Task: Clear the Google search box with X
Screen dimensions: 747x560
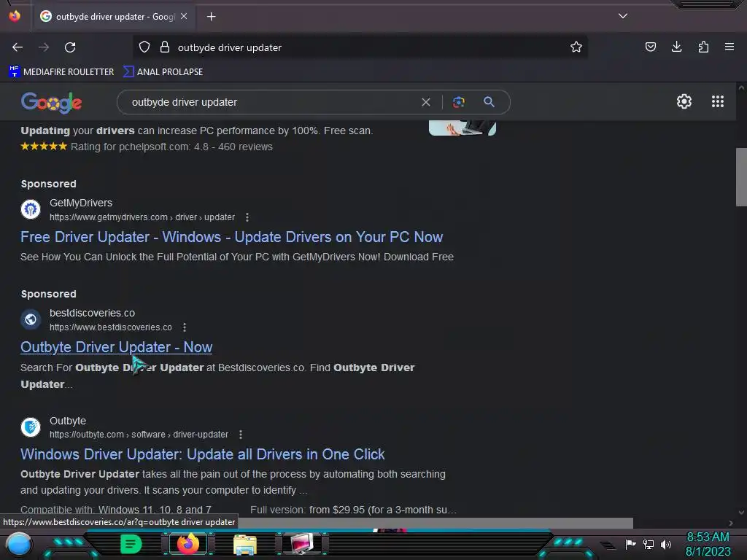Action: 426,102
